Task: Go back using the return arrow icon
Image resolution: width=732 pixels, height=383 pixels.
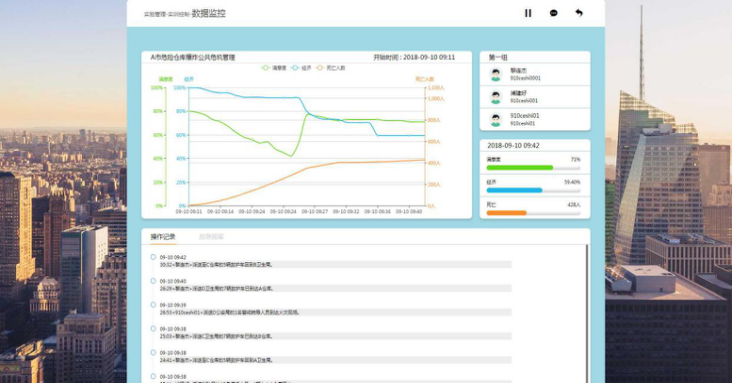Action: pyautogui.click(x=579, y=13)
